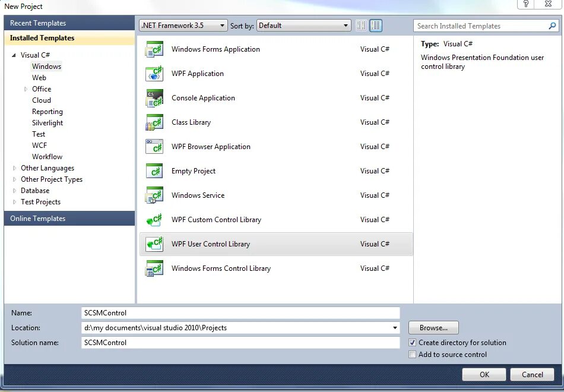Select the Silverlight category
The width and height of the screenshot is (564, 392).
pyautogui.click(x=47, y=123)
